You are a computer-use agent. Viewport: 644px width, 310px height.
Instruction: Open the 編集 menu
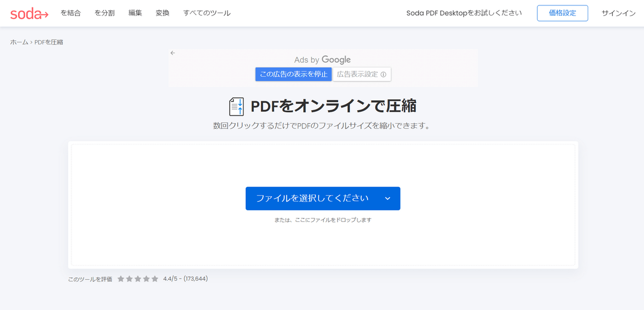pos(135,13)
